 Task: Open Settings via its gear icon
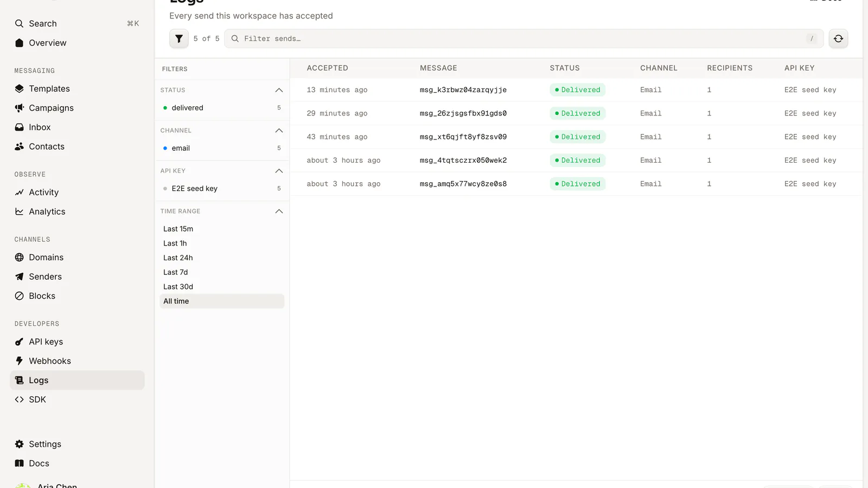coord(20,444)
